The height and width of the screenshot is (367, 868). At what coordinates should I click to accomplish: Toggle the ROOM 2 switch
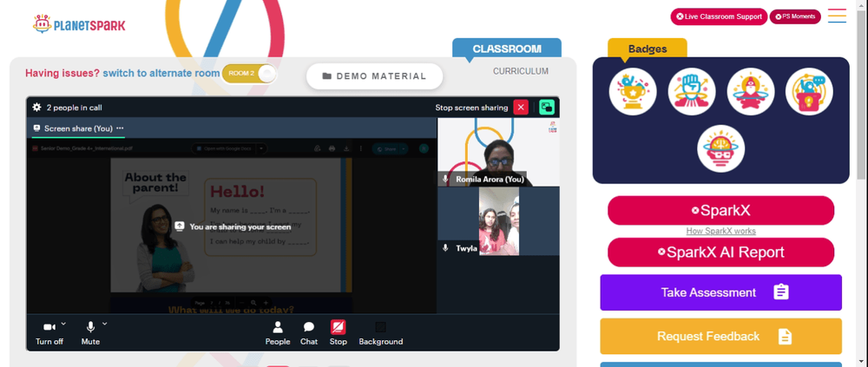[249, 74]
